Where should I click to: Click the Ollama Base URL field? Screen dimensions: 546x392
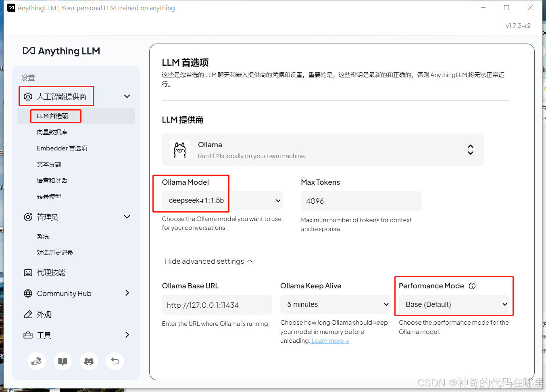[217, 305]
